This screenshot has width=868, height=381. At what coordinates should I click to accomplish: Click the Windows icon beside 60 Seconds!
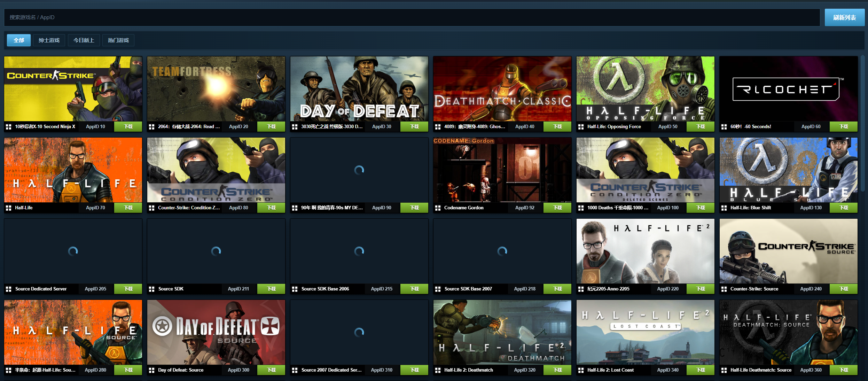coord(724,127)
